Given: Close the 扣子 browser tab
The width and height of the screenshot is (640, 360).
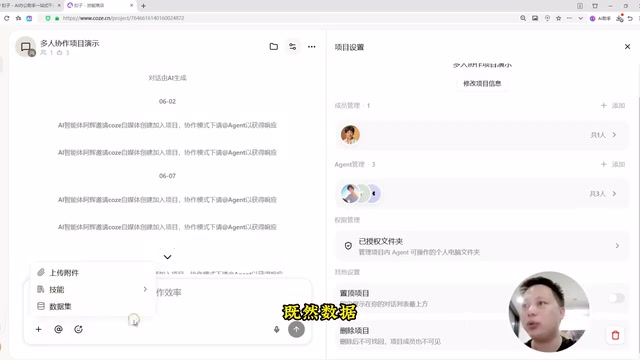Looking at the screenshot, I should pyautogui.click(x=131, y=5).
